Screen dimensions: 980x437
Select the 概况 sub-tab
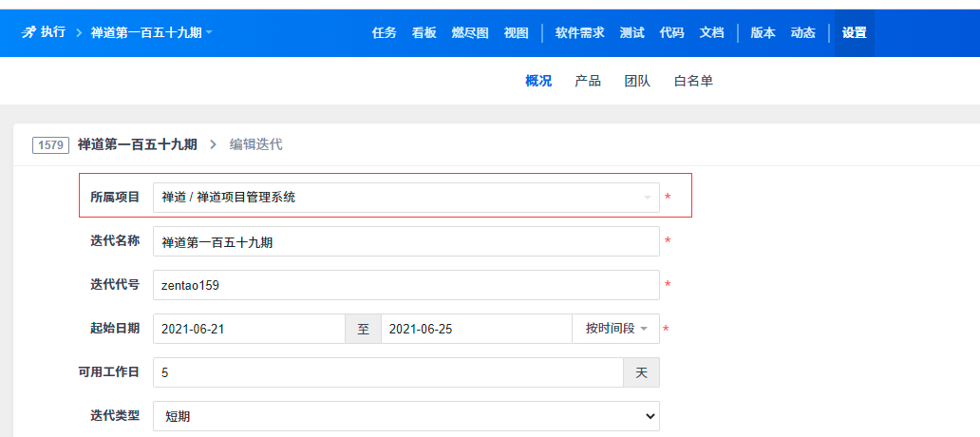click(538, 81)
